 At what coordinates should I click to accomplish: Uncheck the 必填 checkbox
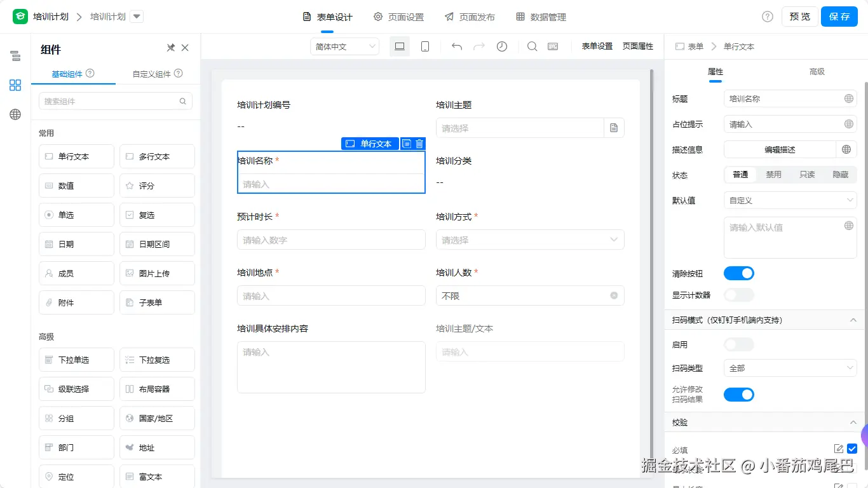tap(852, 449)
